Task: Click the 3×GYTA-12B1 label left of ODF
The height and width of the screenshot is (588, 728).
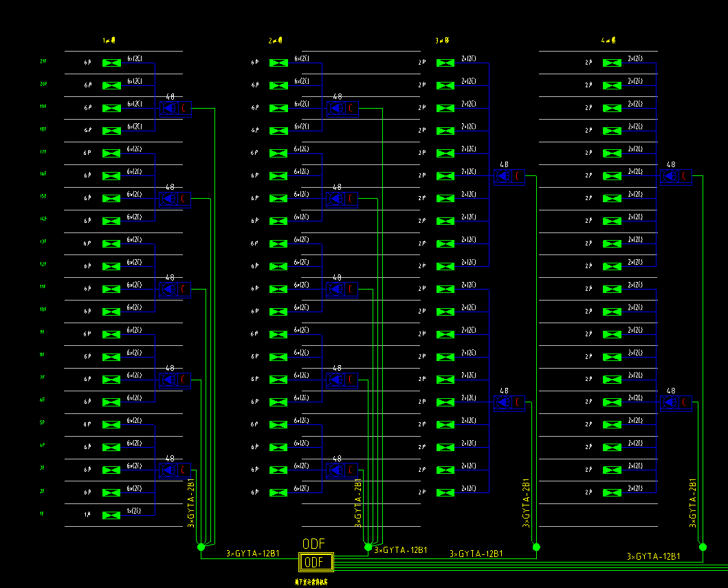Action: tap(252, 553)
